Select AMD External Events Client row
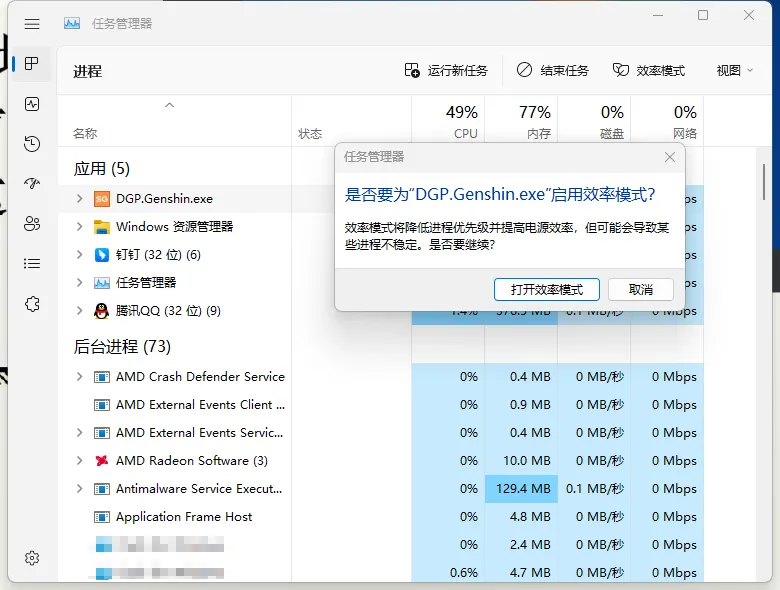 [381, 405]
